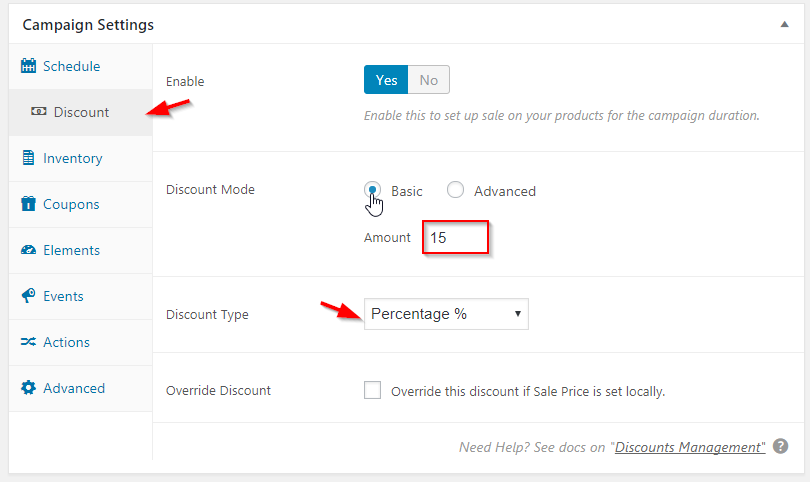Screen dimensions: 810x482
Task: Open the Discount Type dropdown
Action: tap(446, 314)
